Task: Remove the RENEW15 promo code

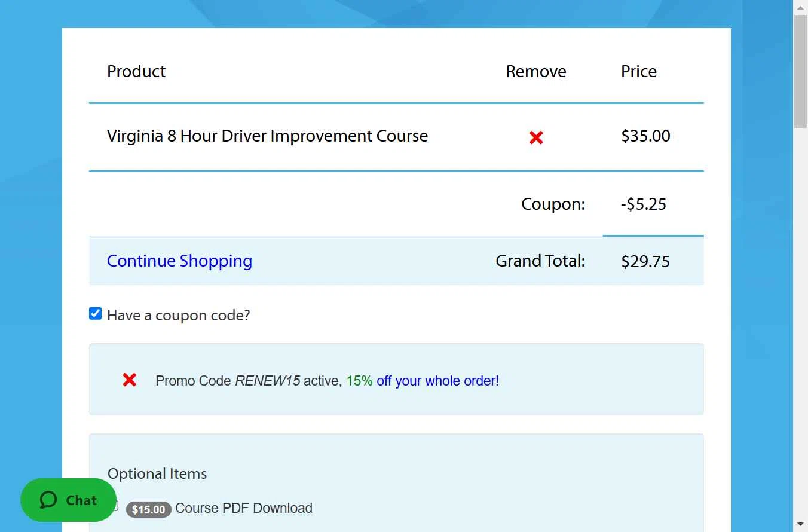Action: [x=130, y=380]
